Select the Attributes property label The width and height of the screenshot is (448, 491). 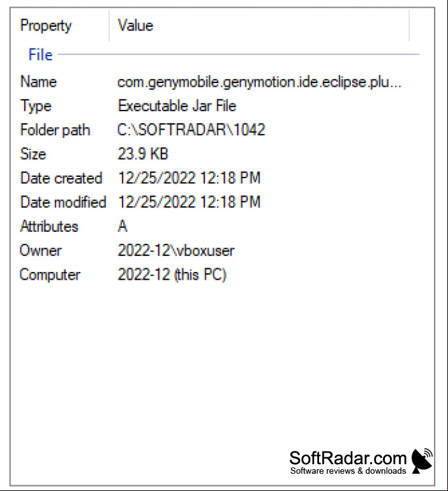[x=49, y=226]
